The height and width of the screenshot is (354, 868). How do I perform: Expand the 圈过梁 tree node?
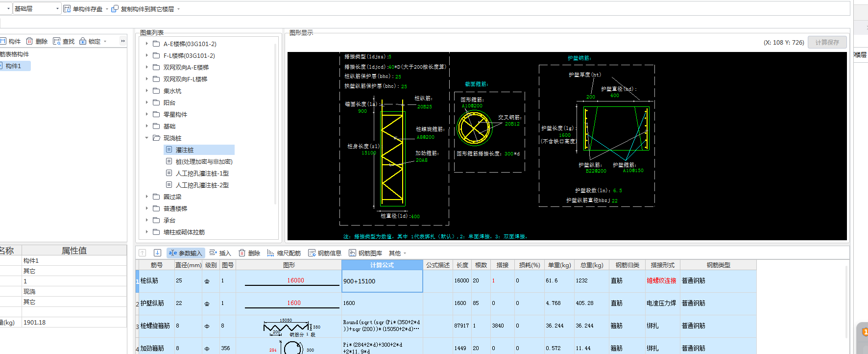146,197
